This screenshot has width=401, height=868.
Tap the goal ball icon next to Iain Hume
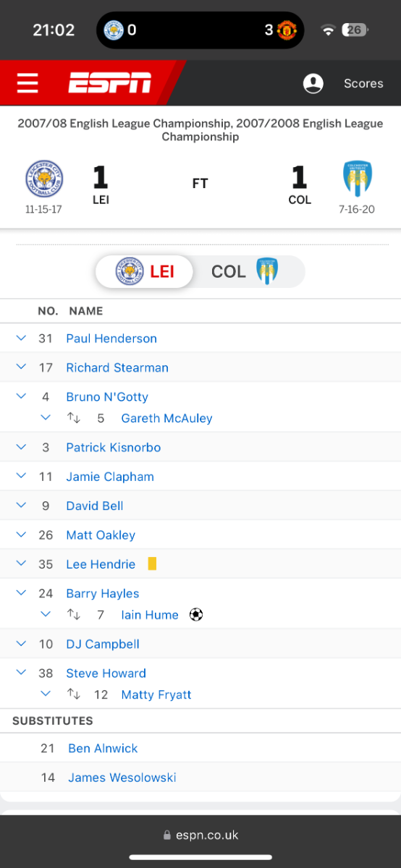[195, 615]
